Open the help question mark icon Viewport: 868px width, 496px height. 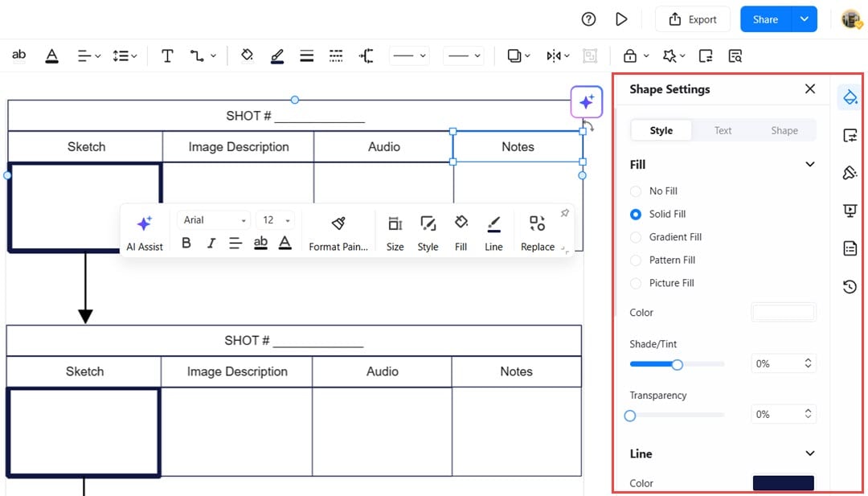[588, 19]
